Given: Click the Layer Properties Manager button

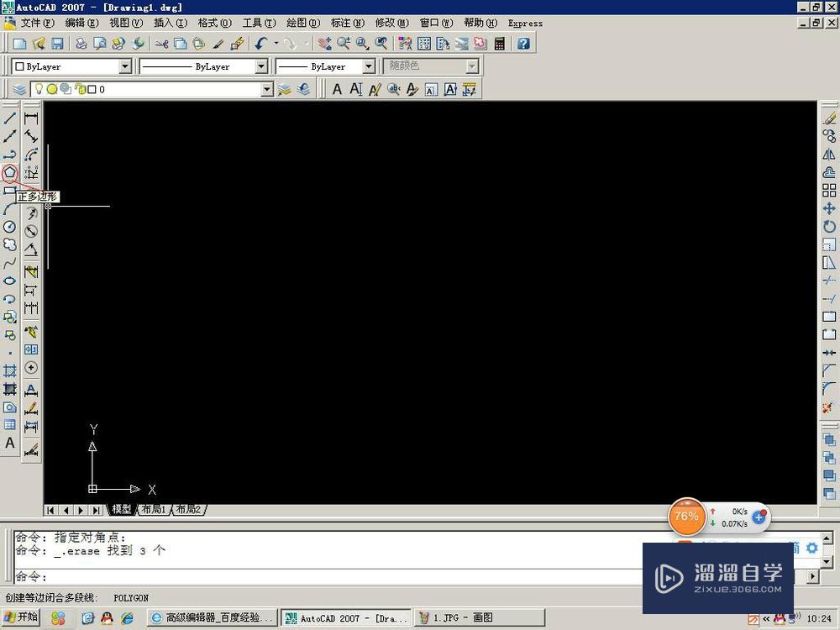Looking at the screenshot, I should coord(19,88).
